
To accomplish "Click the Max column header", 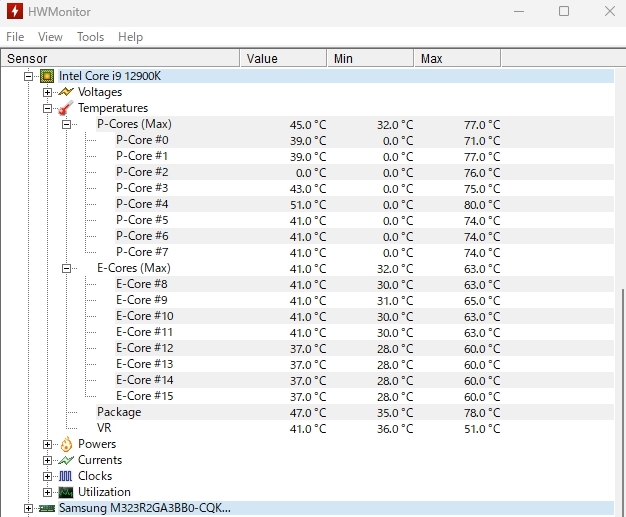I will (x=457, y=58).
